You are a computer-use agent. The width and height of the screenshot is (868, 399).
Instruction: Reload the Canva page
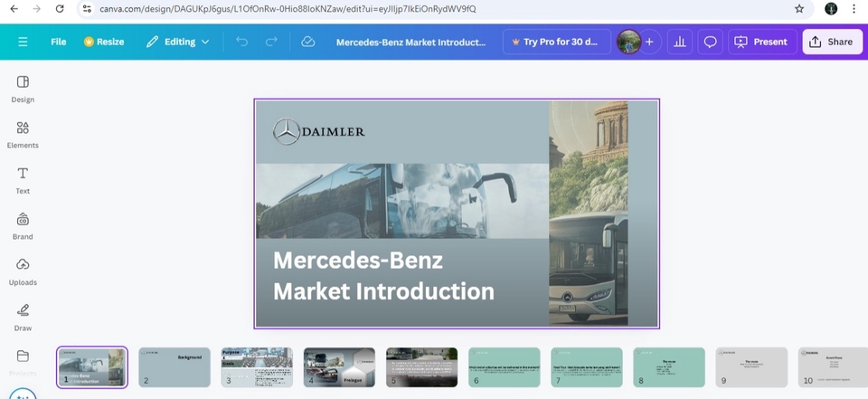click(60, 9)
